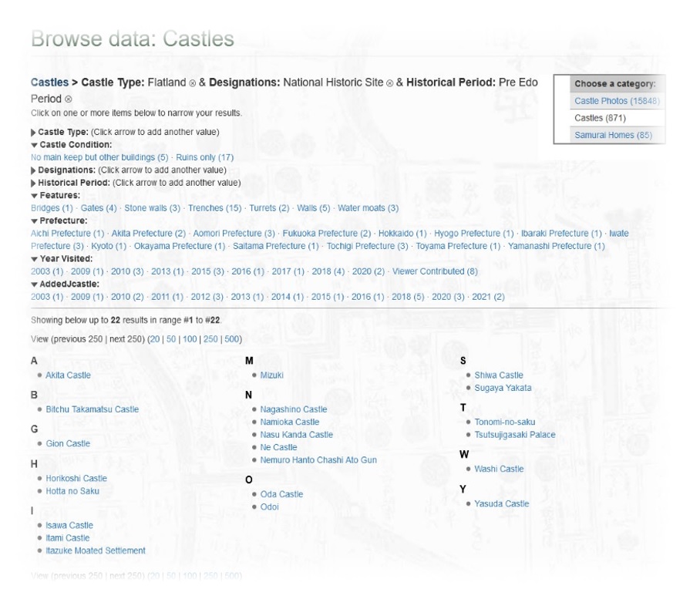Filter AddedJcastle by 2014
The width and height of the screenshot is (700, 589).
tap(288, 297)
